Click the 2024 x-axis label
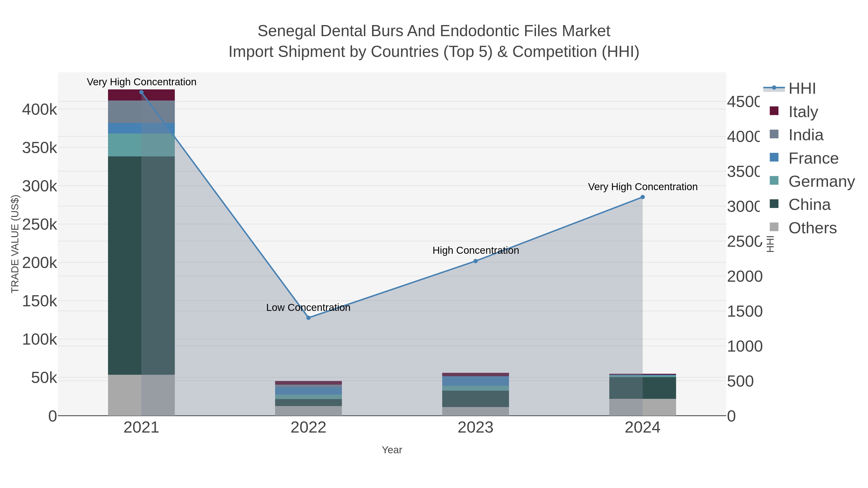Viewport: 868px width, 488px height. coord(643,428)
